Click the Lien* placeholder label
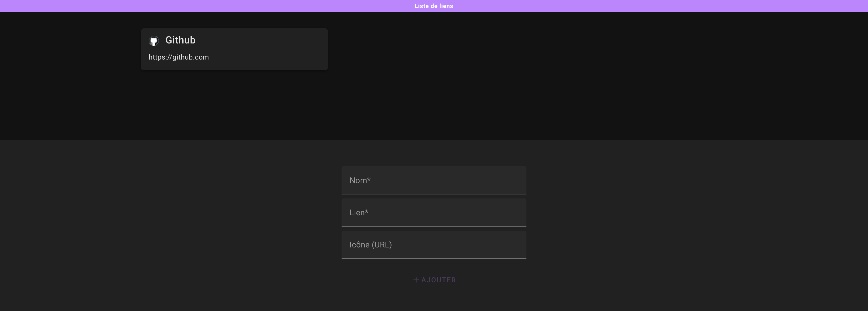Viewport: 868px width, 311px height. 358,213
